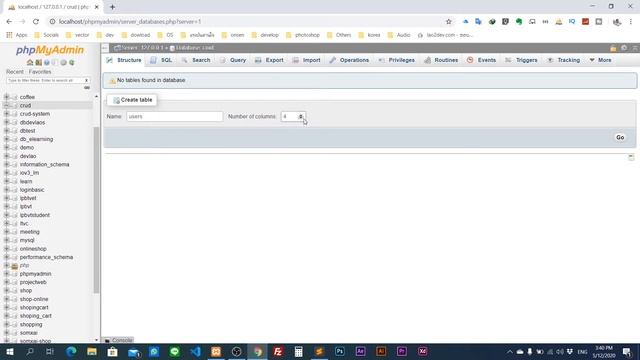Click the Go button to create table

620,138
